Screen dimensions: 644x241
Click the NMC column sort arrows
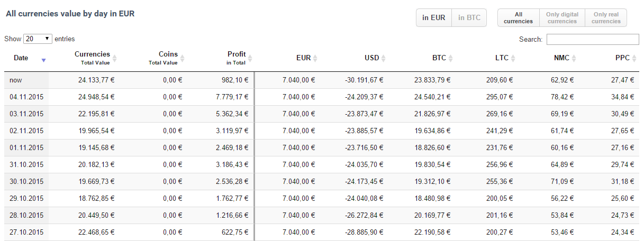coord(574,58)
